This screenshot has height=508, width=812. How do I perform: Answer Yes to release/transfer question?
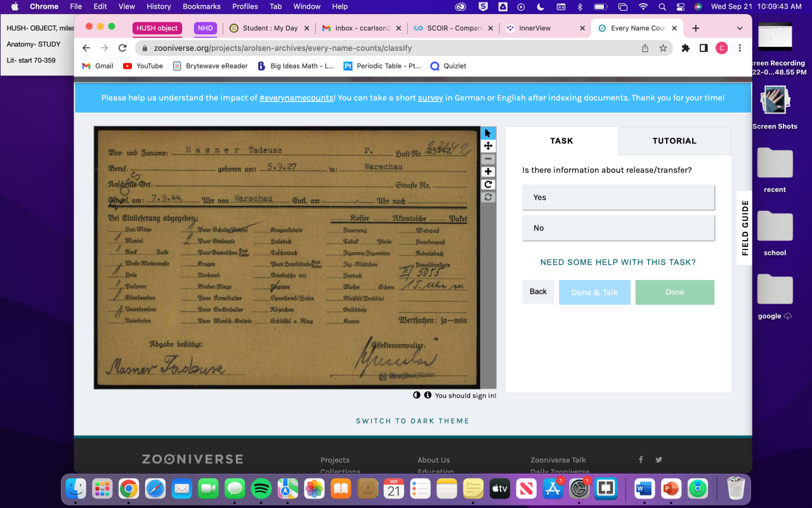[619, 197]
